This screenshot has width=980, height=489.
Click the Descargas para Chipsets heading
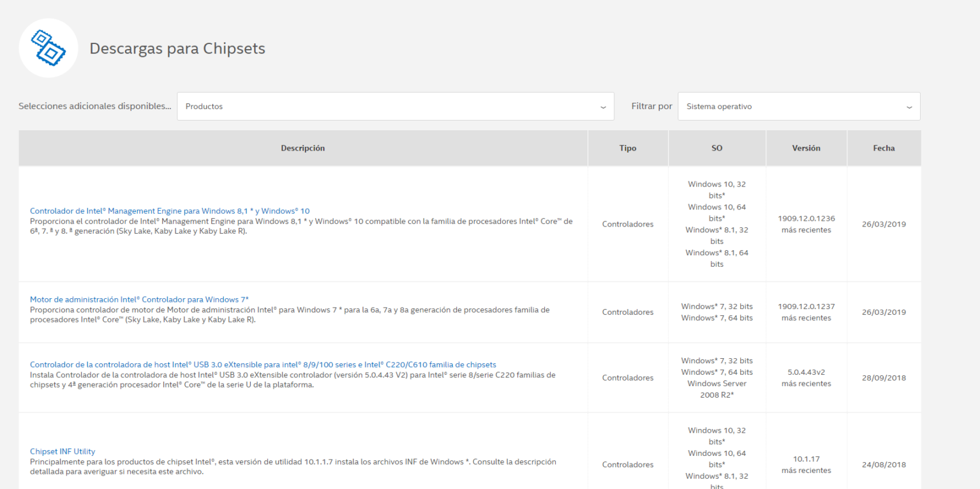177,49
